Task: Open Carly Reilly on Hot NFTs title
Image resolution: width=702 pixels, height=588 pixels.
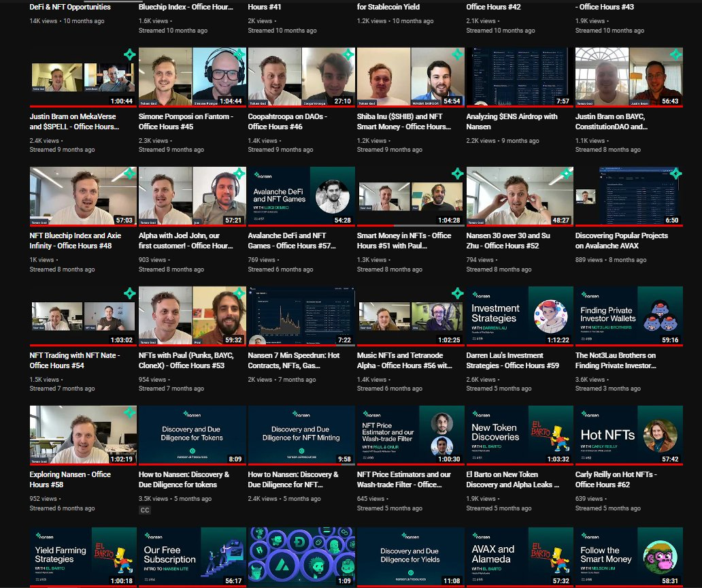Action: pyautogui.click(x=616, y=479)
